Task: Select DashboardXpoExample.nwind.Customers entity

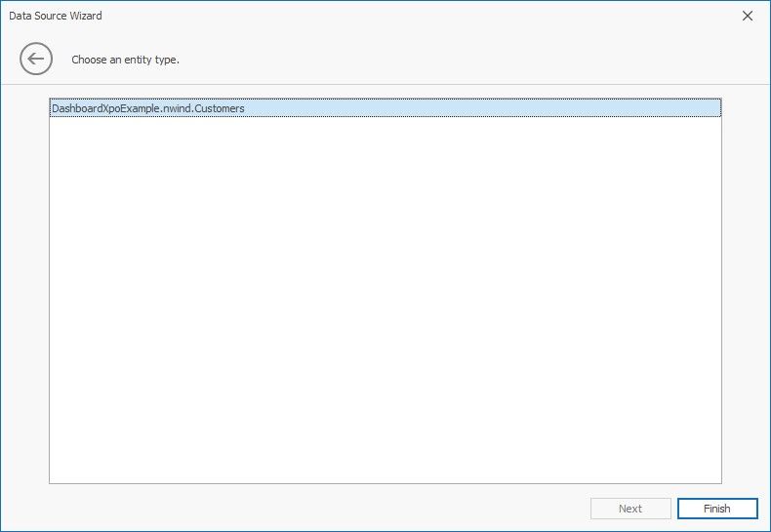Action: coord(147,108)
